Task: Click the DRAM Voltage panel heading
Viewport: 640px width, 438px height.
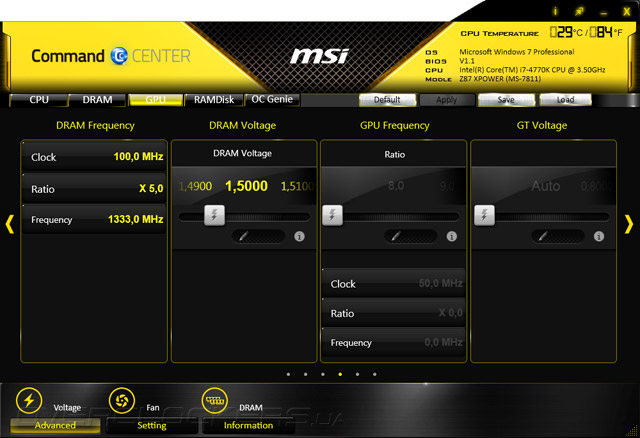Action: 242,125
